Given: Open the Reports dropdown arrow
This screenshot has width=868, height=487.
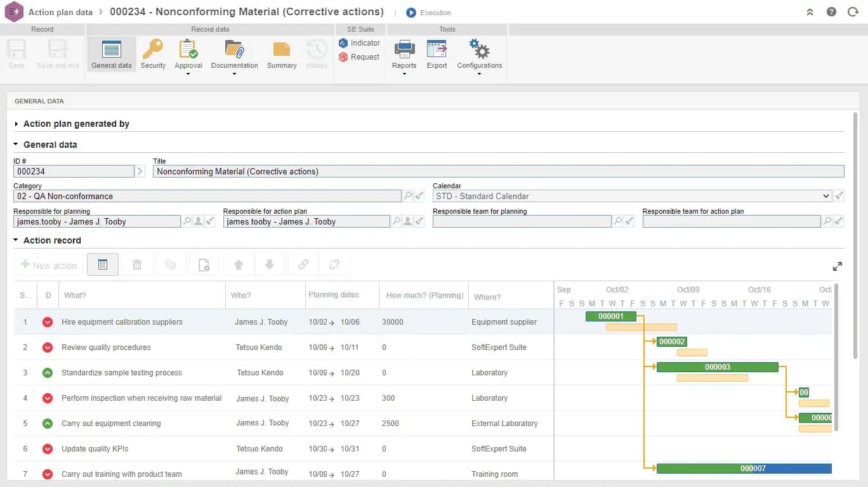Looking at the screenshot, I should coord(404,74).
